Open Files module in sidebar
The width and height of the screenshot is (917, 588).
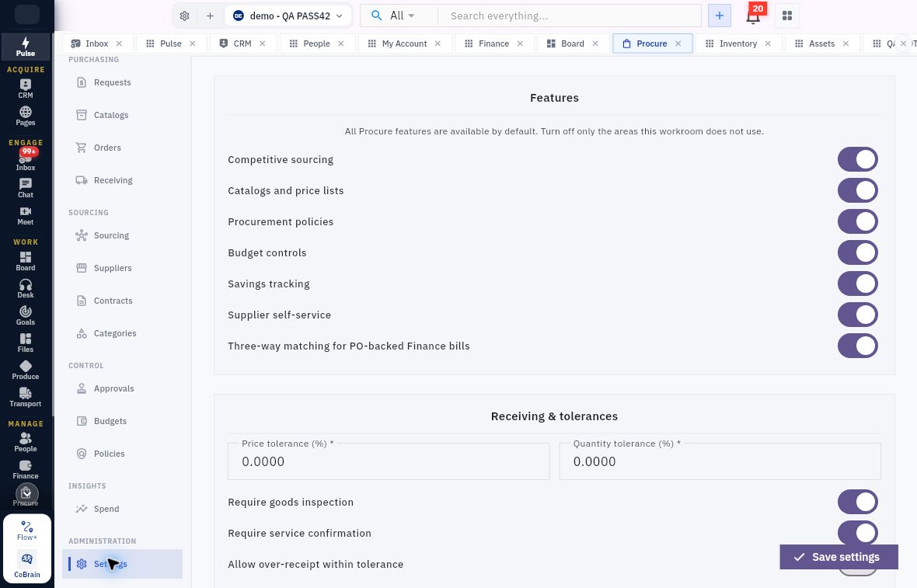pos(25,343)
